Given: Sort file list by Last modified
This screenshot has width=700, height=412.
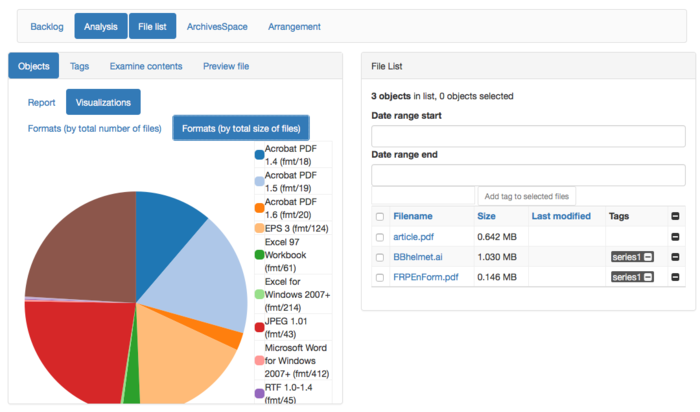Looking at the screenshot, I should 560,216.
